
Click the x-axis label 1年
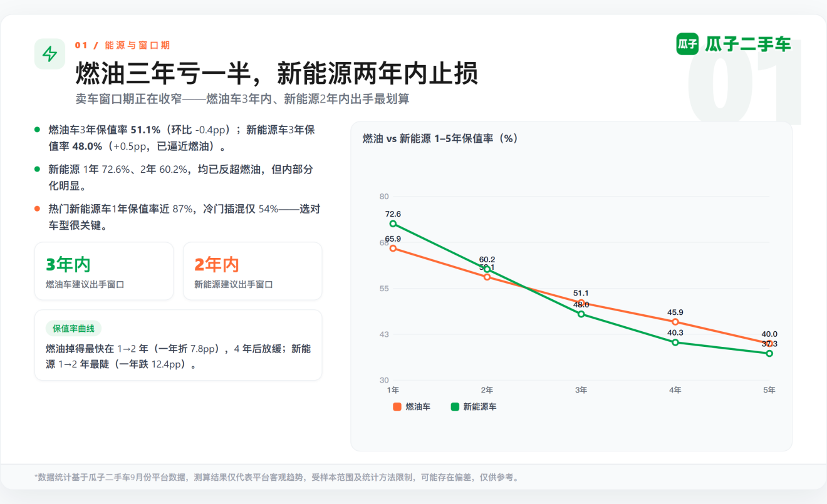393,390
